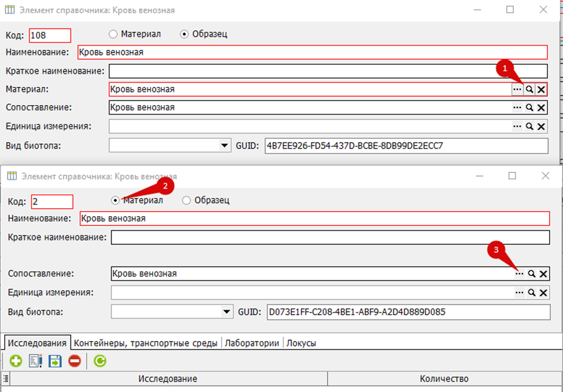Image resolution: width=563 pixels, height=392 pixels.
Task: Click the edit record icon in toolbar
Action: pyautogui.click(x=35, y=361)
